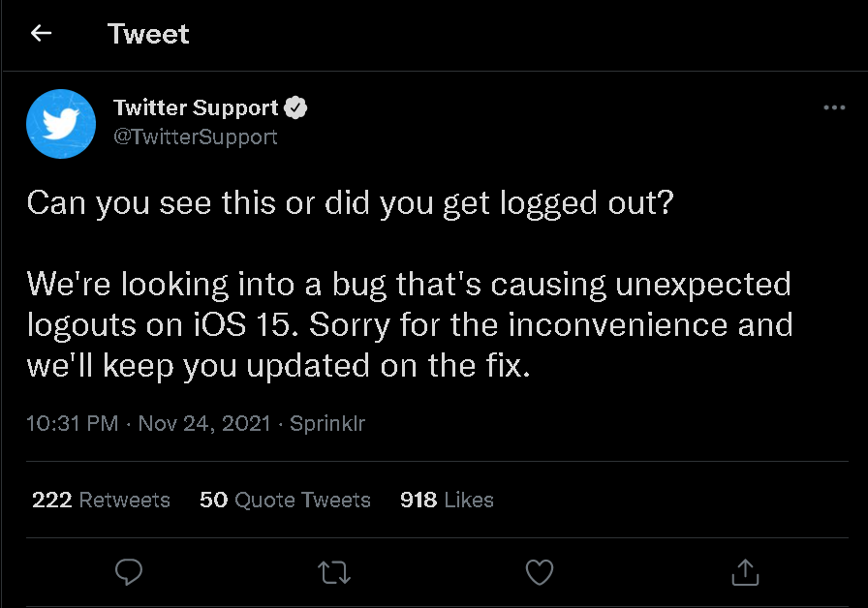This screenshot has height=608, width=868.
Task: Open the 10:31 PM timestamp link
Action: coord(73,423)
